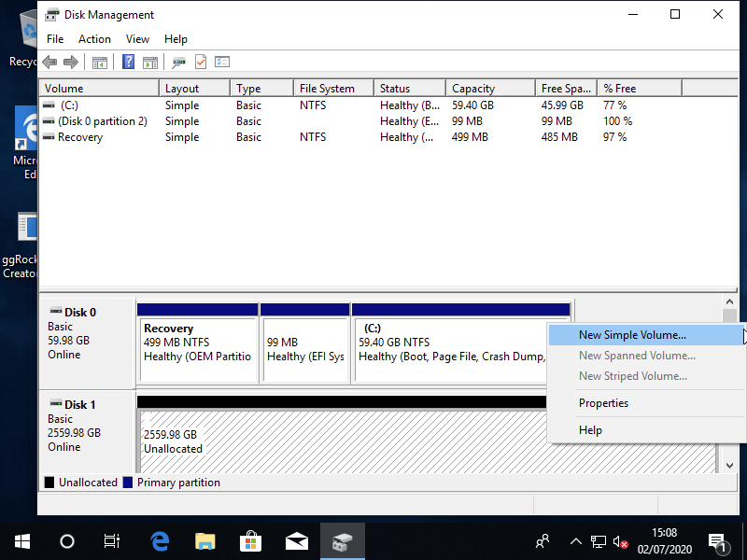Screen dimensions: 747x560
Task: Click the taskbar clock showing 15:08
Action: click(x=664, y=541)
